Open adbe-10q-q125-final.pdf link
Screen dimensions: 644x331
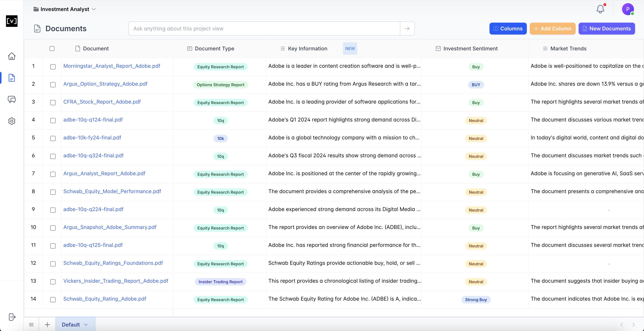(93, 245)
